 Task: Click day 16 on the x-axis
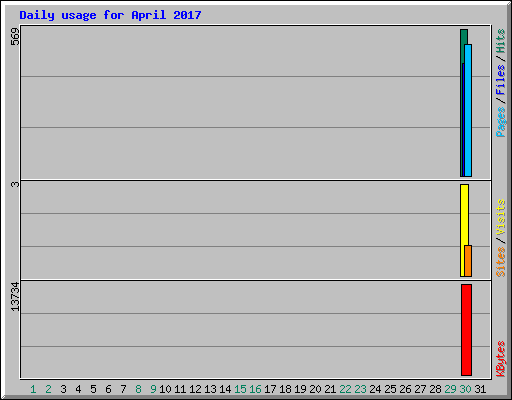coord(255,389)
